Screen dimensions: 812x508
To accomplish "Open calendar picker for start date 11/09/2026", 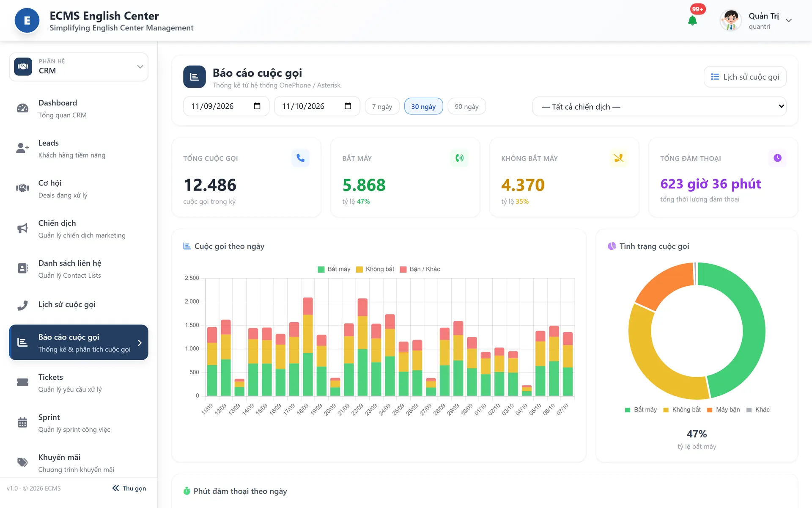I will 257,106.
